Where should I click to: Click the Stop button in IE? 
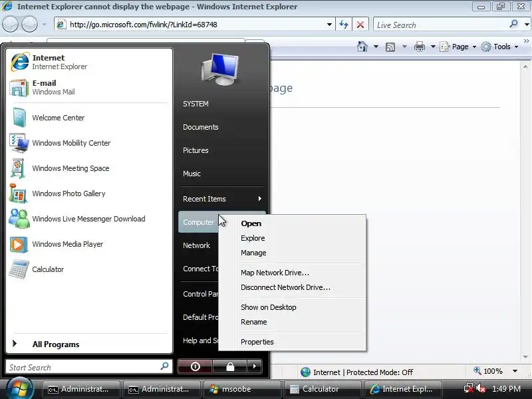360,25
